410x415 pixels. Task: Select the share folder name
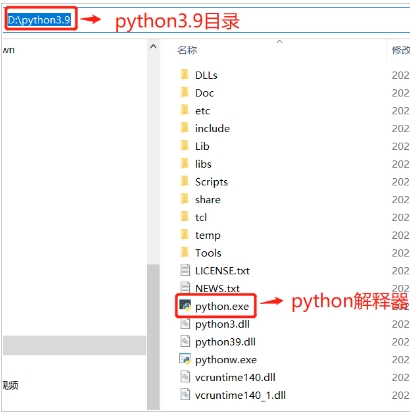click(208, 200)
